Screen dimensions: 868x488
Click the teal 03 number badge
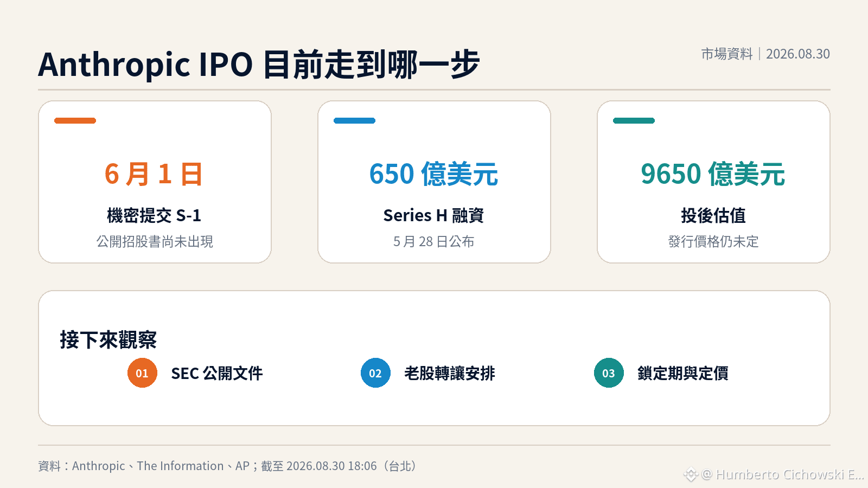point(609,373)
